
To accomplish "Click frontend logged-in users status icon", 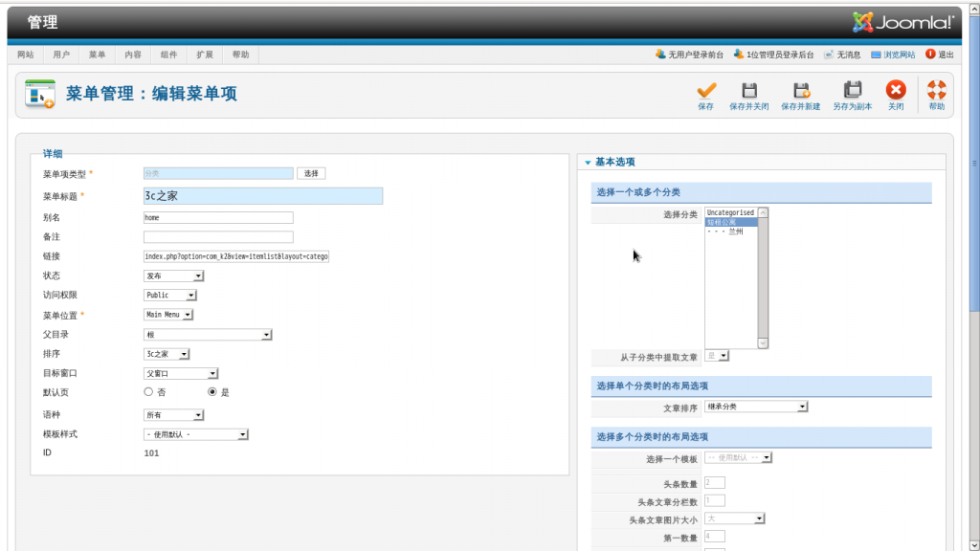I will [x=660, y=55].
